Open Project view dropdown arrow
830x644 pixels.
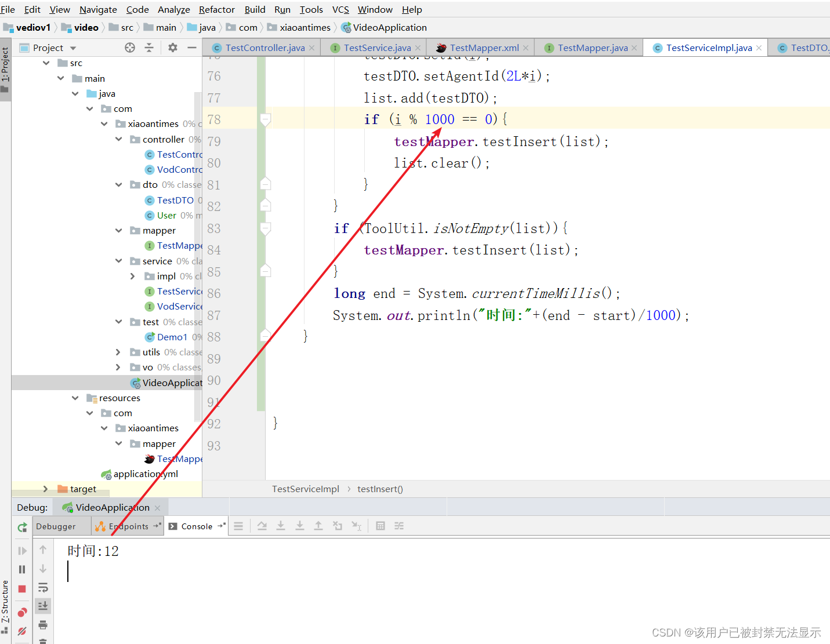[x=73, y=48]
